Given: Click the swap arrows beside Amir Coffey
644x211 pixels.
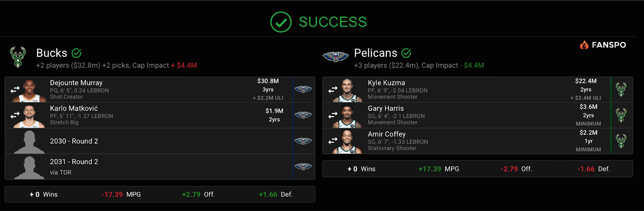Looking at the screenshot, I should pyautogui.click(x=333, y=141).
